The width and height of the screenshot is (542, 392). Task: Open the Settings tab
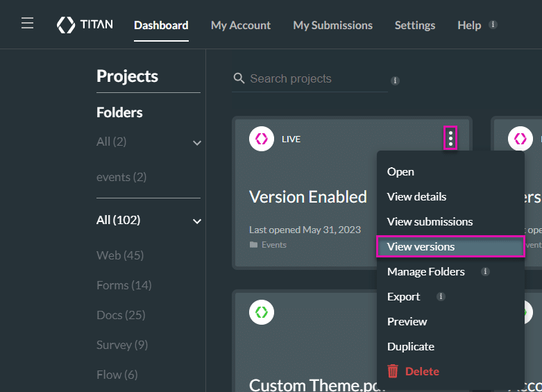[x=414, y=25]
